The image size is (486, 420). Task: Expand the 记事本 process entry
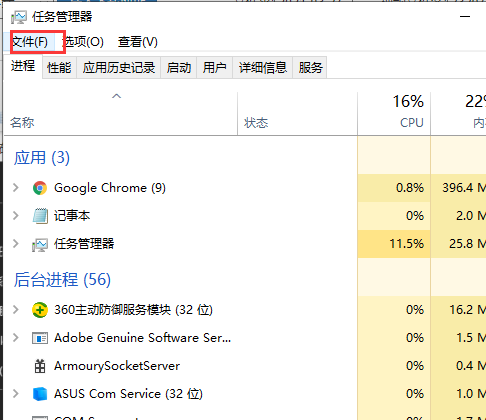click(16, 216)
